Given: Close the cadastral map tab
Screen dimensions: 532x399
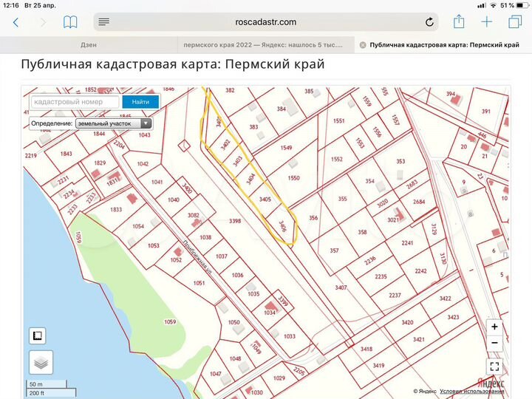Looking at the screenshot, I should [x=363, y=45].
